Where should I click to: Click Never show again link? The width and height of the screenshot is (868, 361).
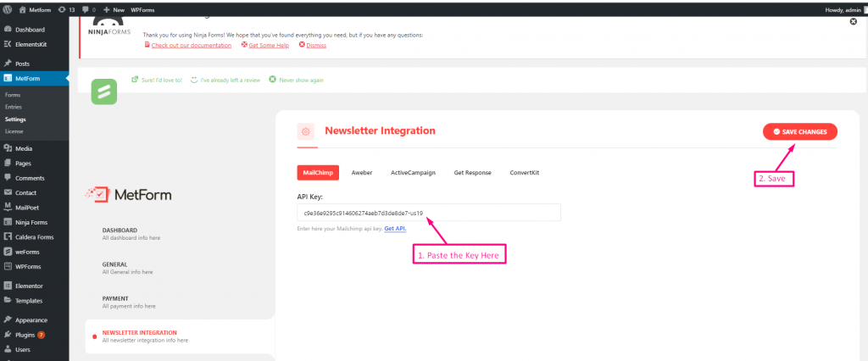tap(301, 80)
